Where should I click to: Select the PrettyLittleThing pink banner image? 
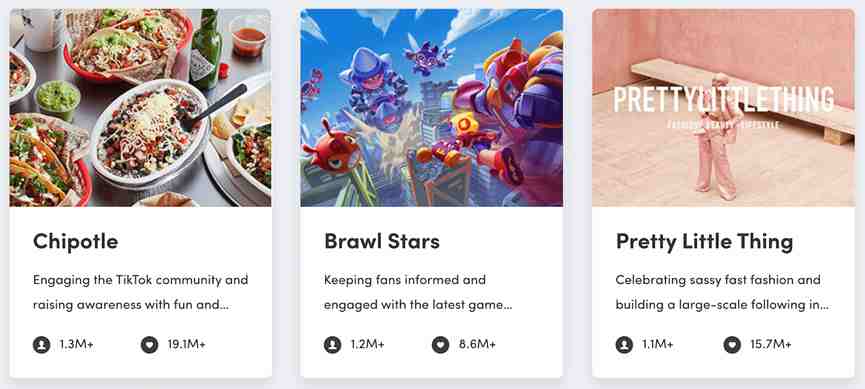(723, 108)
